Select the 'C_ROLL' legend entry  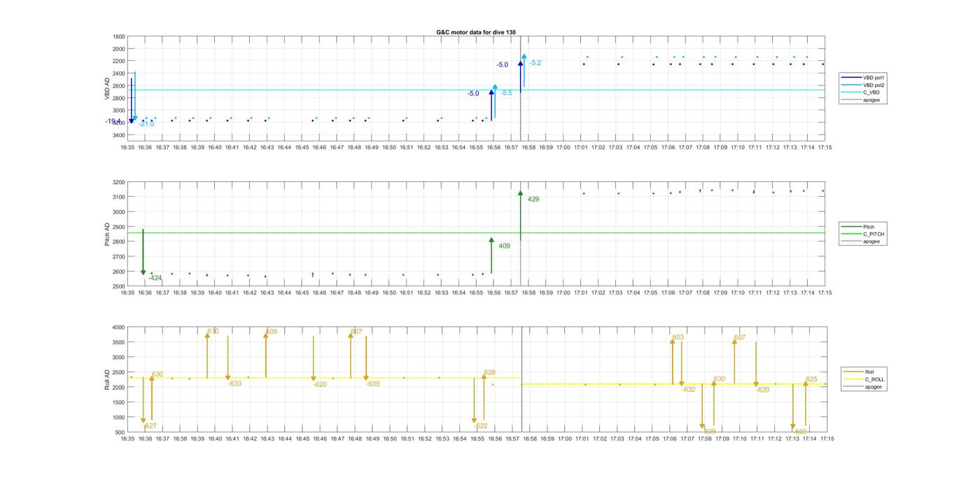pos(874,379)
